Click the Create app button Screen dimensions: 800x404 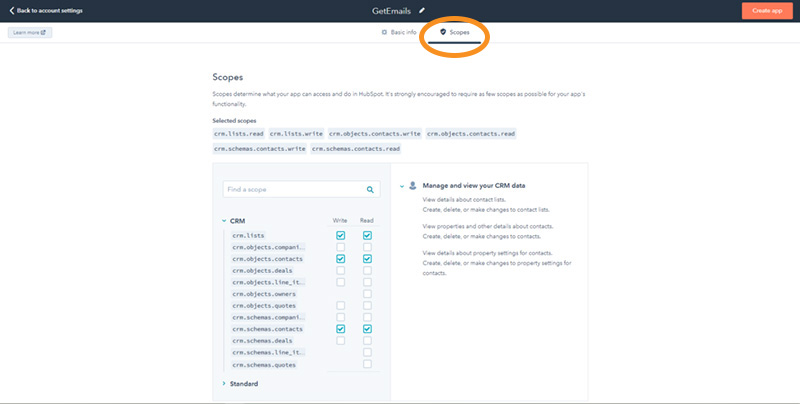pos(767,11)
